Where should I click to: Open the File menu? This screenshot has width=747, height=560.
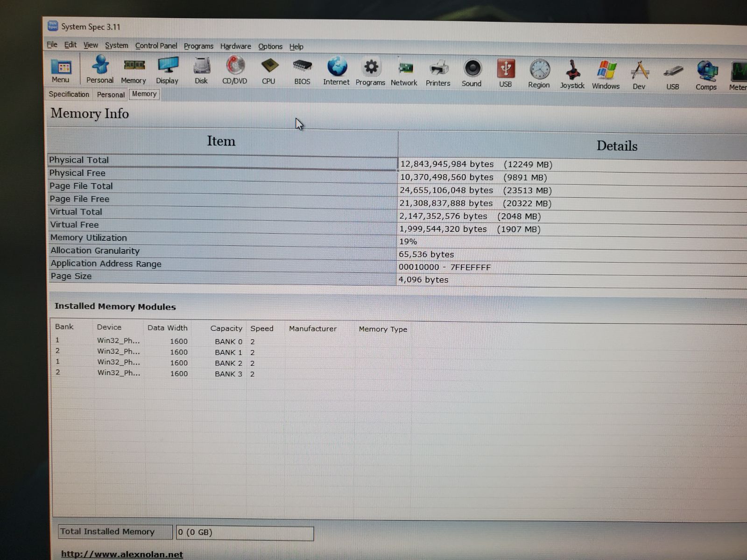(x=52, y=45)
